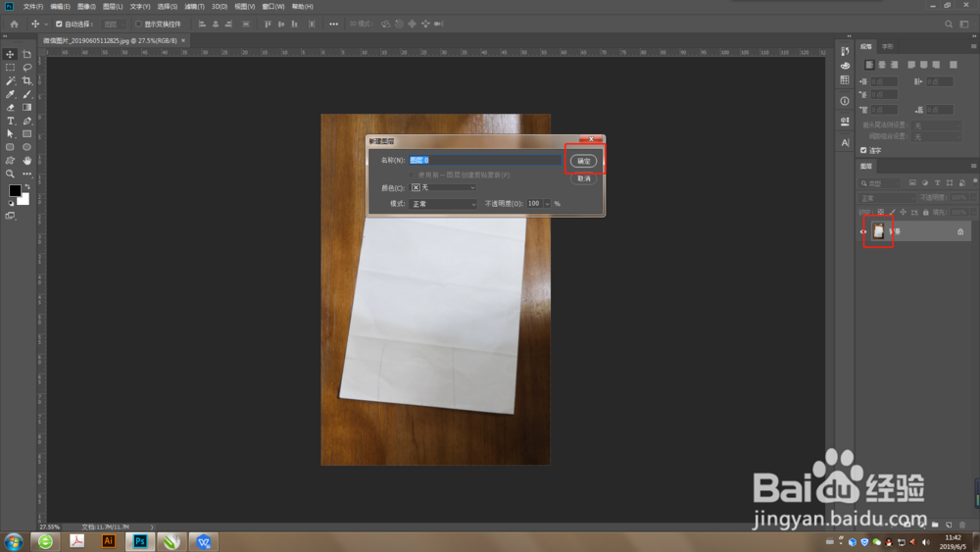The height and width of the screenshot is (552, 980).
Task: Select the Move tool in the toolbox
Action: click(10, 54)
